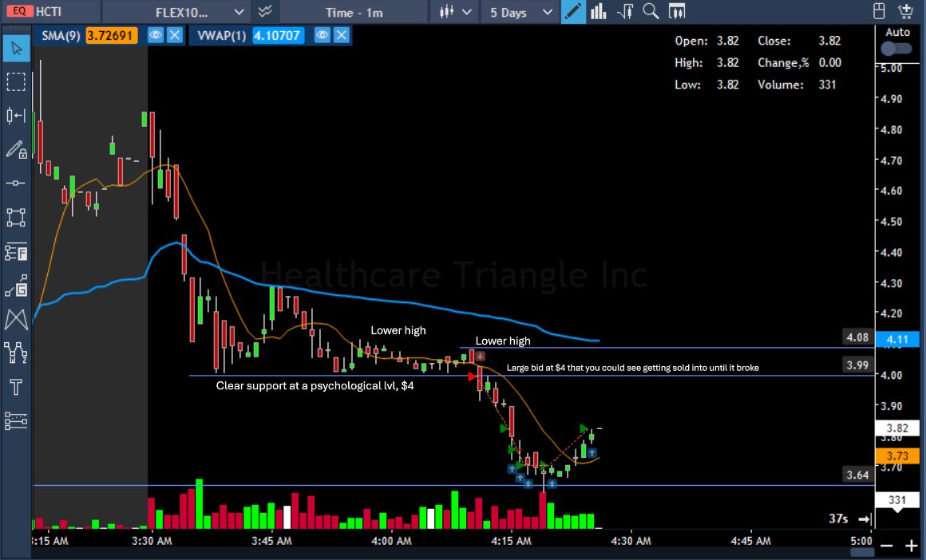Image resolution: width=926 pixels, height=560 pixels.
Task: Open the bar chart indicators icon
Action: click(x=598, y=11)
